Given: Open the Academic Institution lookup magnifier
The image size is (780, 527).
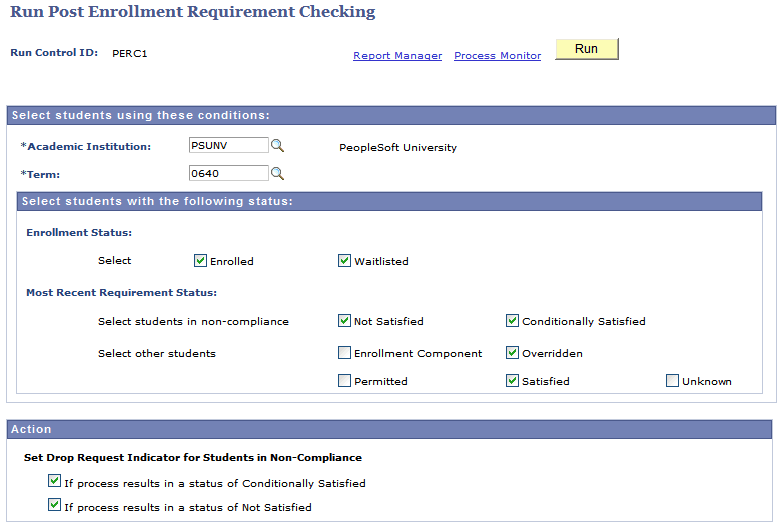Looking at the screenshot, I should [277, 145].
